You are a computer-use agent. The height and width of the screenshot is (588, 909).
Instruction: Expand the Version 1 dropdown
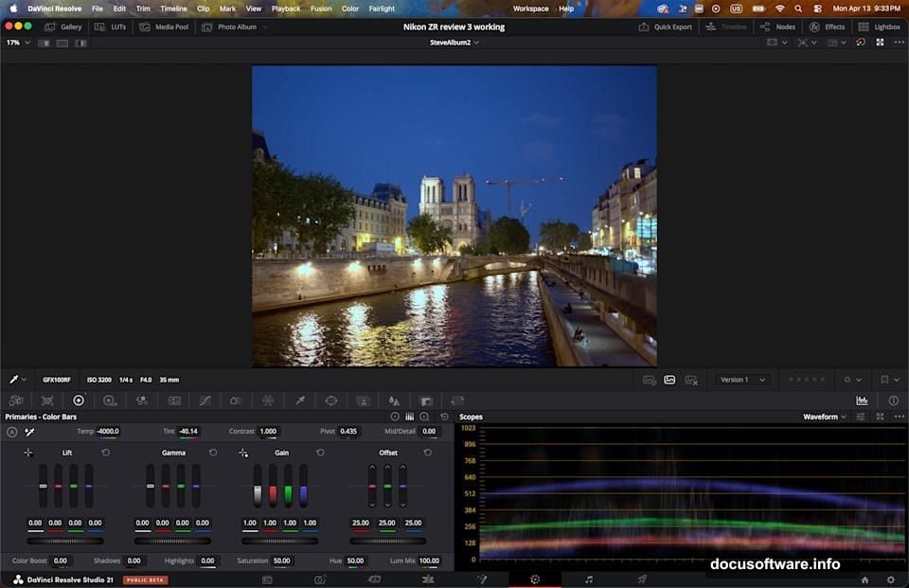[x=741, y=379]
